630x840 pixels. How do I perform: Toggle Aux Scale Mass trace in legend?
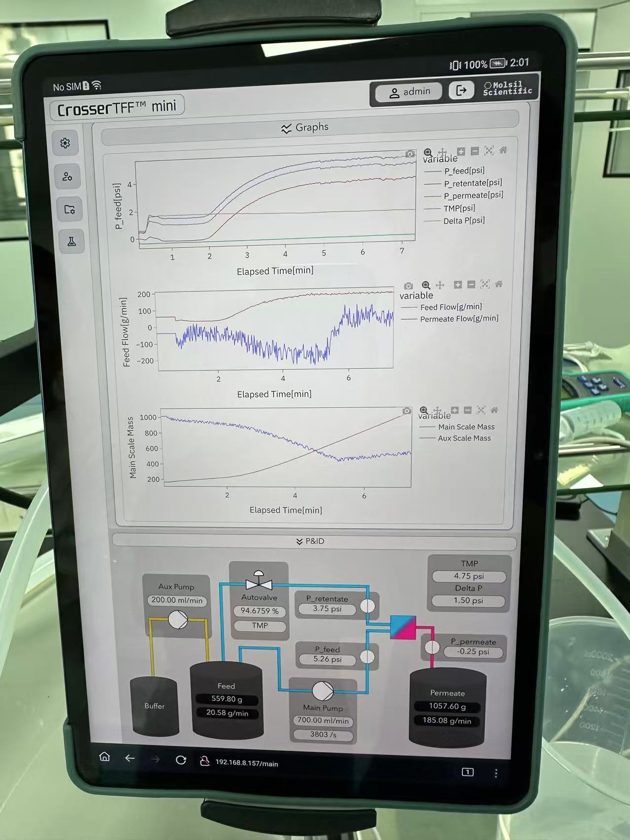coord(455,438)
